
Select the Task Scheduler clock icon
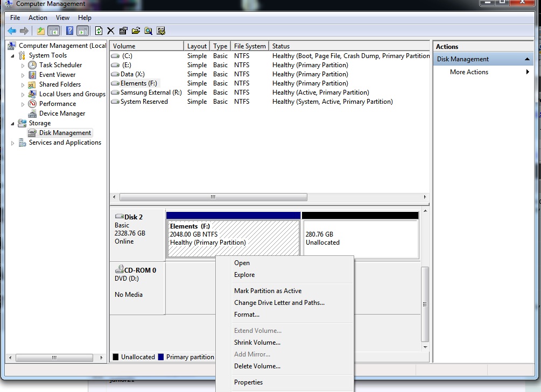pos(32,65)
